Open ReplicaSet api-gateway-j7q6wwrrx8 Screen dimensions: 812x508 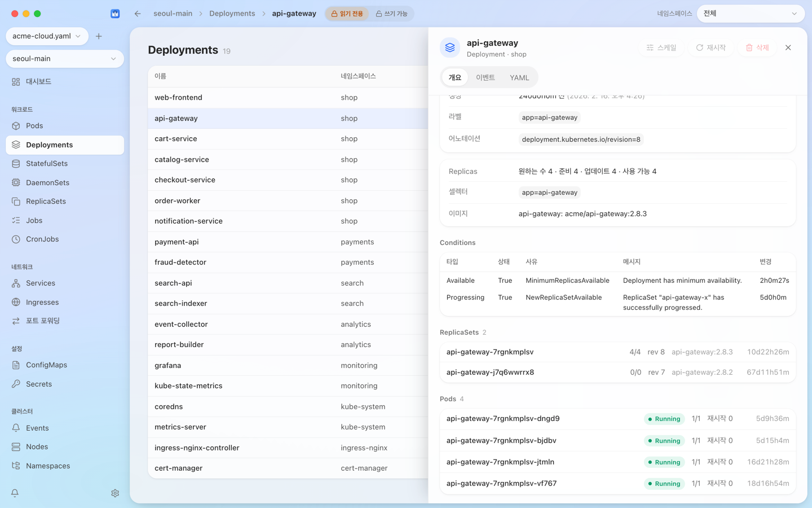pyautogui.click(x=617, y=373)
